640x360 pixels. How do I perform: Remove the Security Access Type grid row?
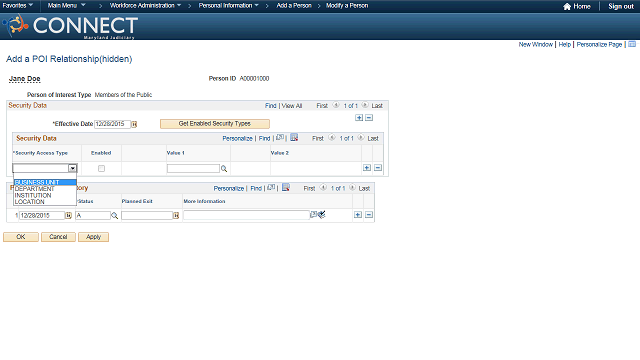tap(378, 168)
